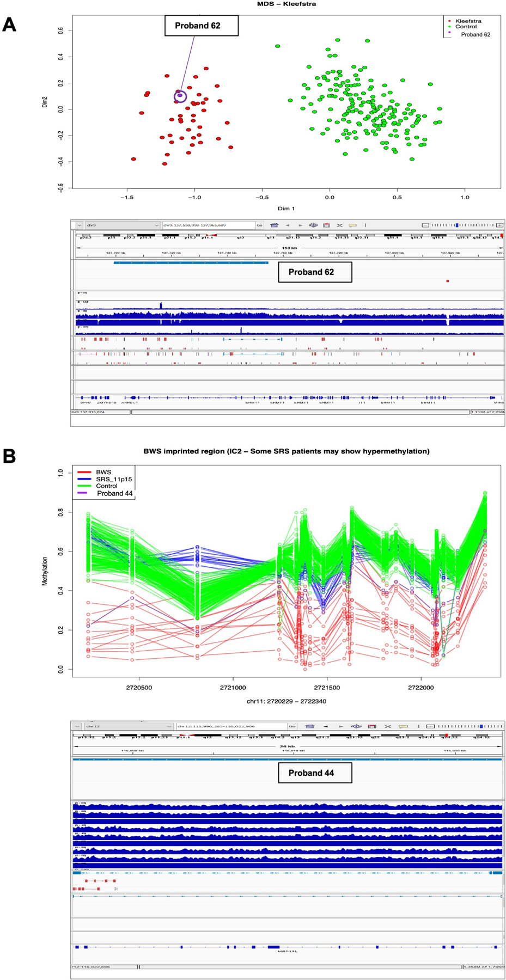Screen dimensions: 506x980
Task: Select region-of-interest tool in chr9 IGV toolbar
Action: (326, 225)
